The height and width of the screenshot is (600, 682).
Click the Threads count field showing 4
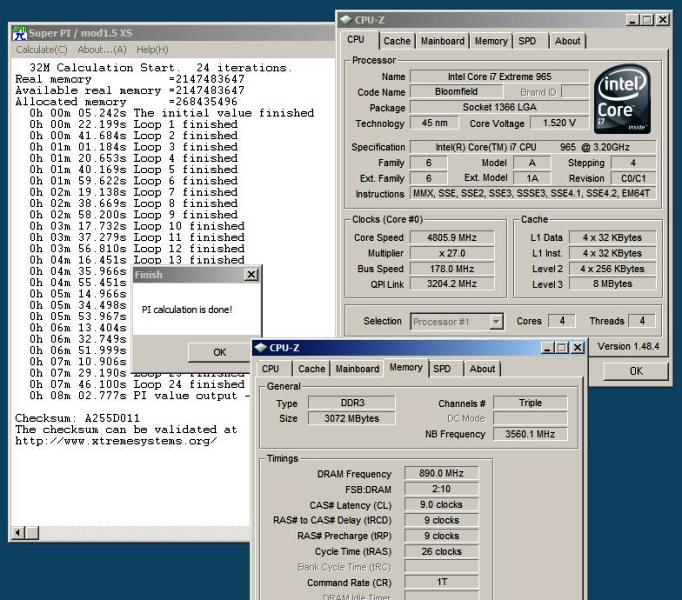[x=642, y=321]
